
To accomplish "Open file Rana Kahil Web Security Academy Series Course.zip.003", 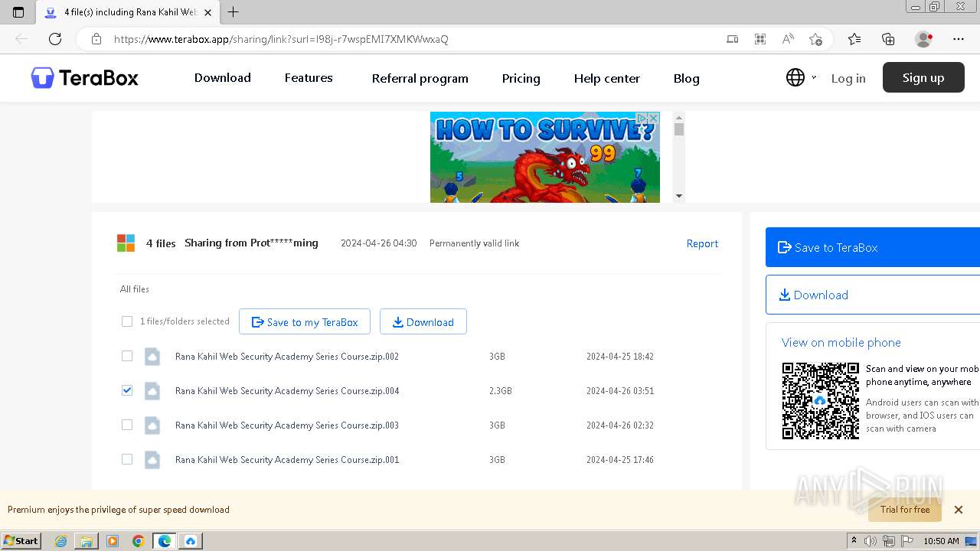I will click(x=287, y=425).
